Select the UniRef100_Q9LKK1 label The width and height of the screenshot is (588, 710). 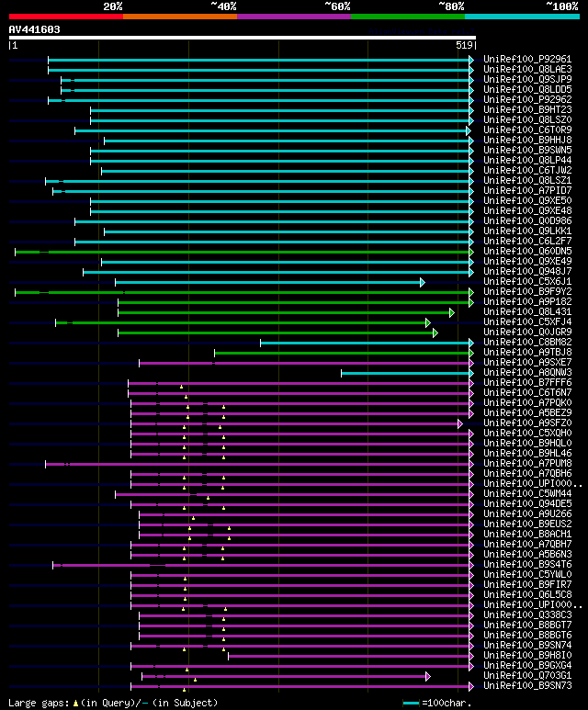[x=527, y=231]
